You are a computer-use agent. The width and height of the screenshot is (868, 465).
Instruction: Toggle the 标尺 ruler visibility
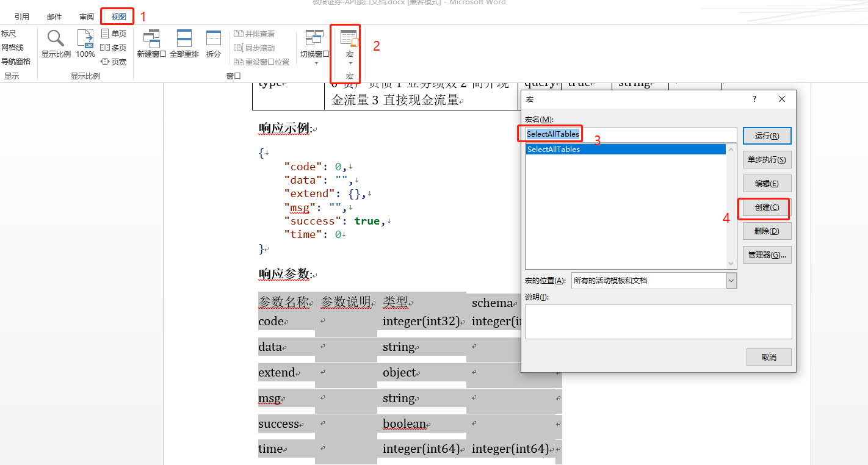click(x=12, y=33)
